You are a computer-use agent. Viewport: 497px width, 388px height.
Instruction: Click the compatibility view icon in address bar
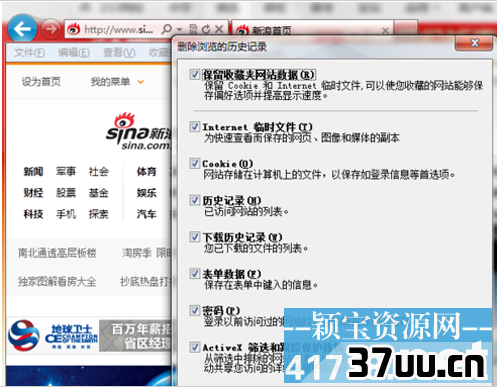tap(193, 29)
